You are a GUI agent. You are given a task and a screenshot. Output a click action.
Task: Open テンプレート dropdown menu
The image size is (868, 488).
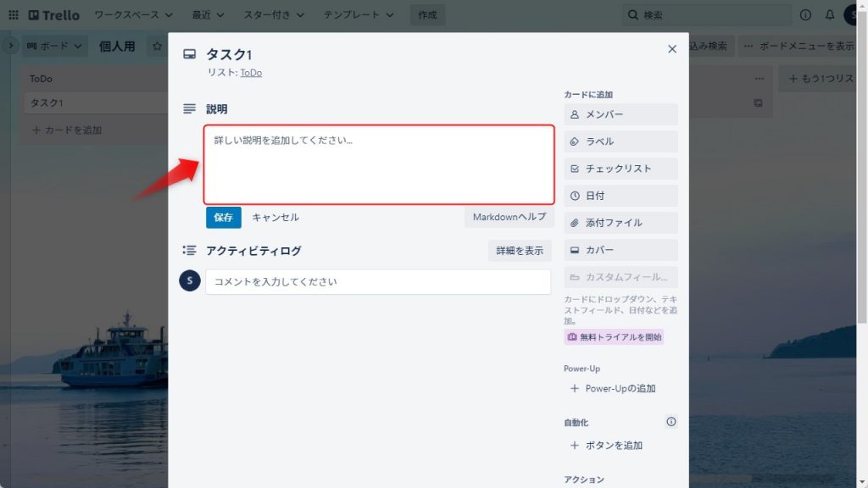tap(359, 15)
